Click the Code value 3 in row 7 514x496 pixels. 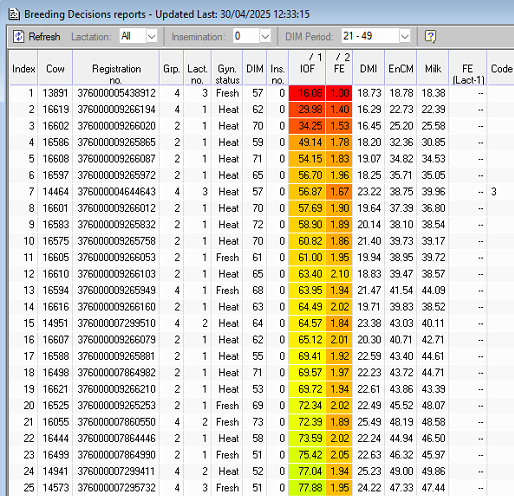point(494,192)
